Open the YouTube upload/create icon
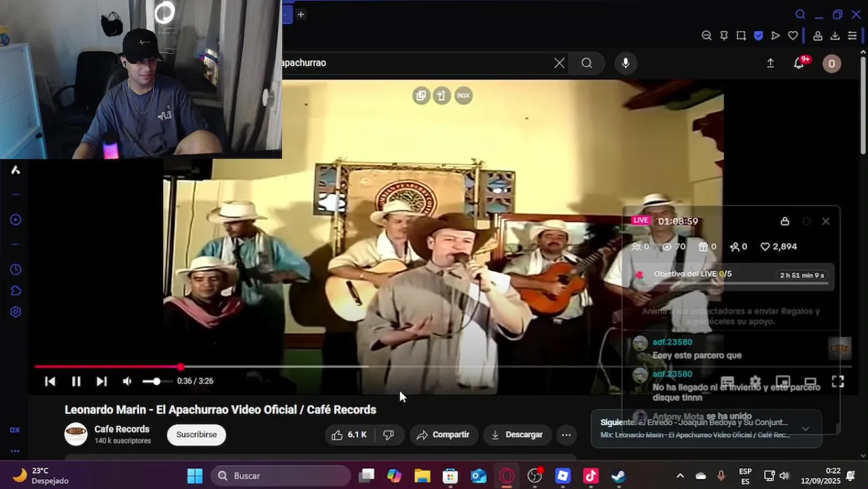This screenshot has height=489, width=868. (x=770, y=63)
